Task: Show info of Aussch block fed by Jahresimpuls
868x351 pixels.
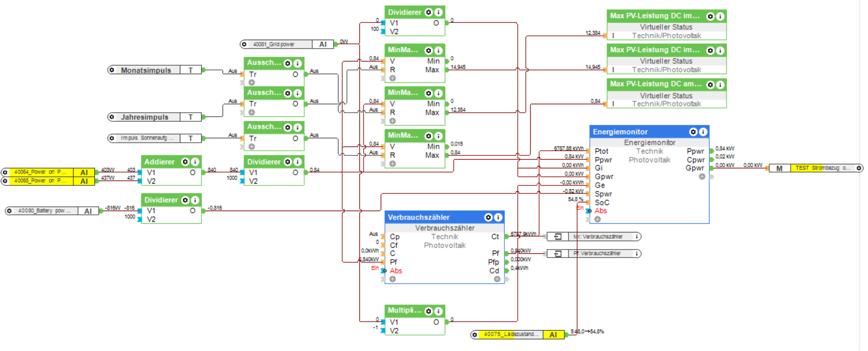Action: point(297,93)
